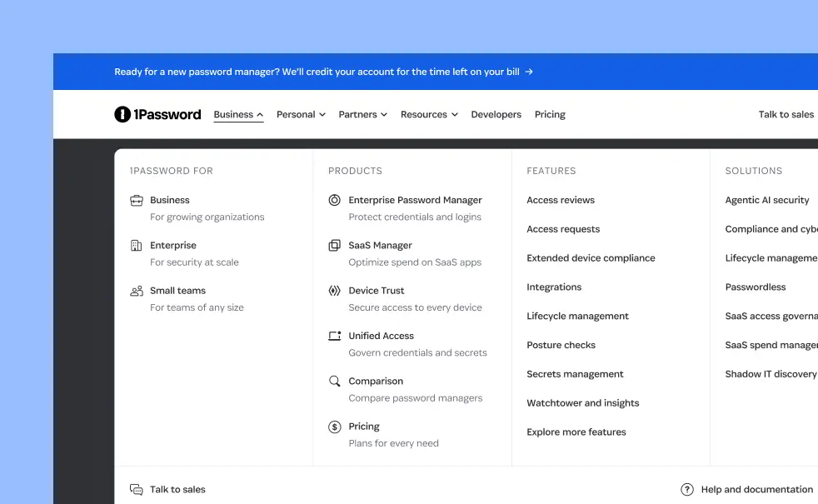Open the Pricing nav item in header

[550, 114]
